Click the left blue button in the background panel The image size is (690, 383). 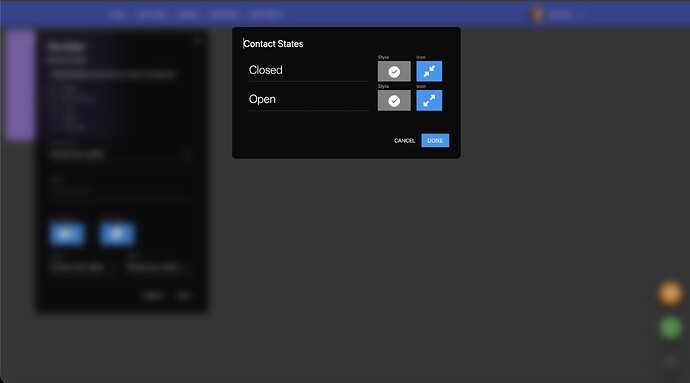coord(67,234)
